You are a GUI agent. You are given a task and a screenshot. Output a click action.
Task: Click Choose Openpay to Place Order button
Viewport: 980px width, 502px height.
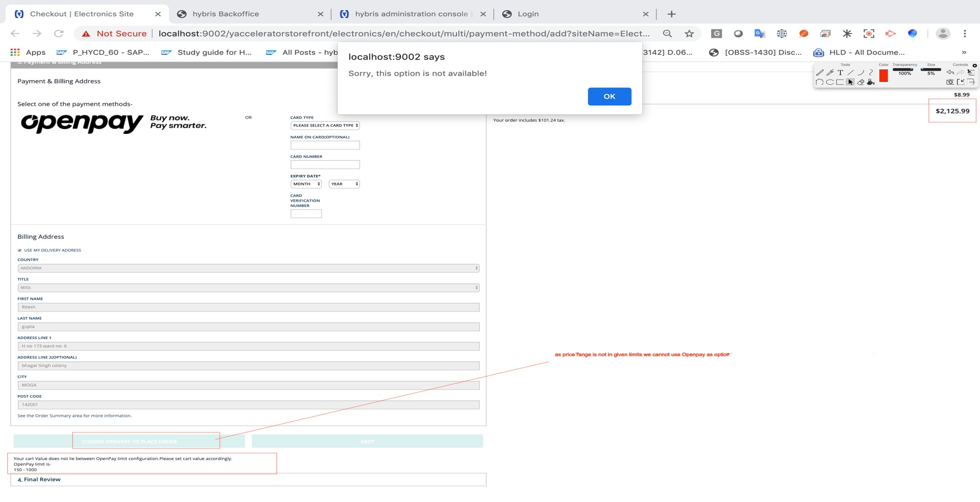129,441
